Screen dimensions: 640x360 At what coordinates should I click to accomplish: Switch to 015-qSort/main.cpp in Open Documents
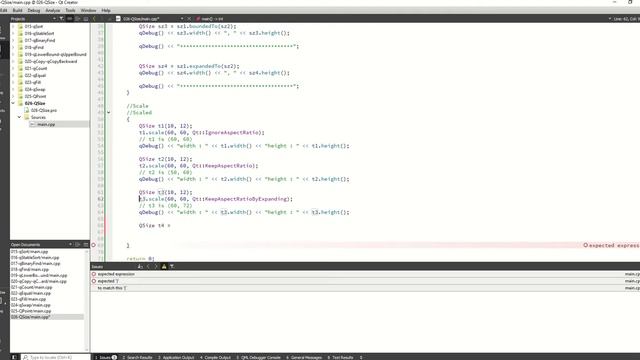click(x=29, y=252)
